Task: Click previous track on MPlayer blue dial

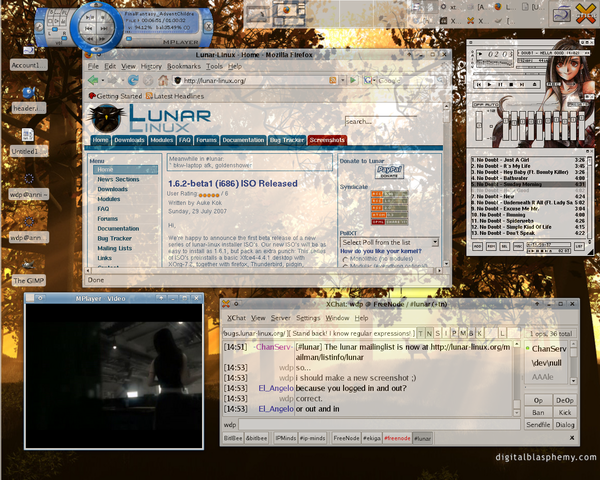Action: click(x=89, y=28)
